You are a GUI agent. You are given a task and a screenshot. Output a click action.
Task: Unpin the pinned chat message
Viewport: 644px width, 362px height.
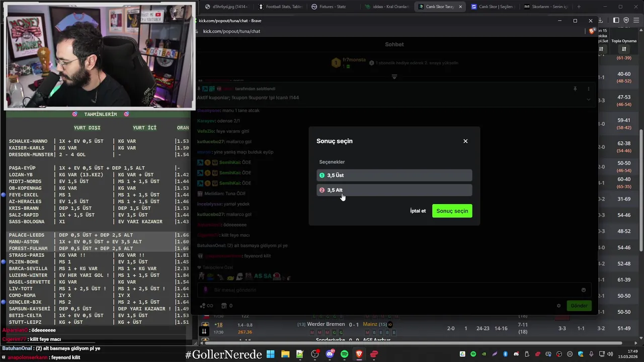[575, 88]
